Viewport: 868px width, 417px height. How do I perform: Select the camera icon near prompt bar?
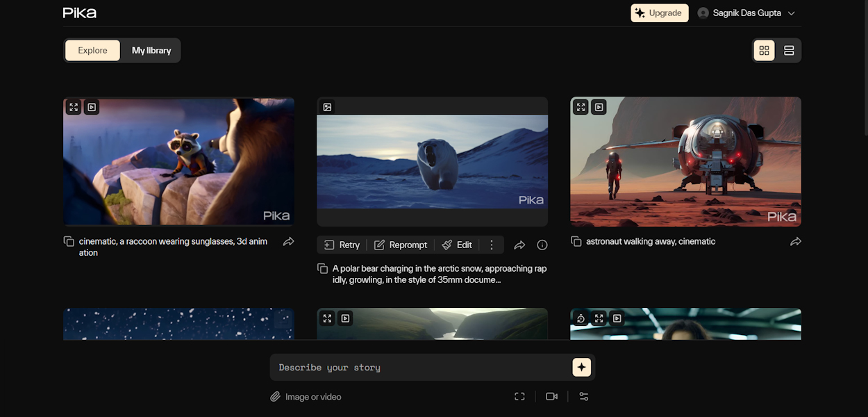[551, 396]
